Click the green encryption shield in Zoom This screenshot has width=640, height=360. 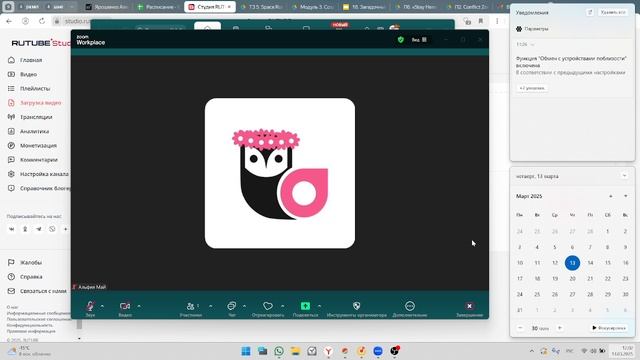coord(400,40)
